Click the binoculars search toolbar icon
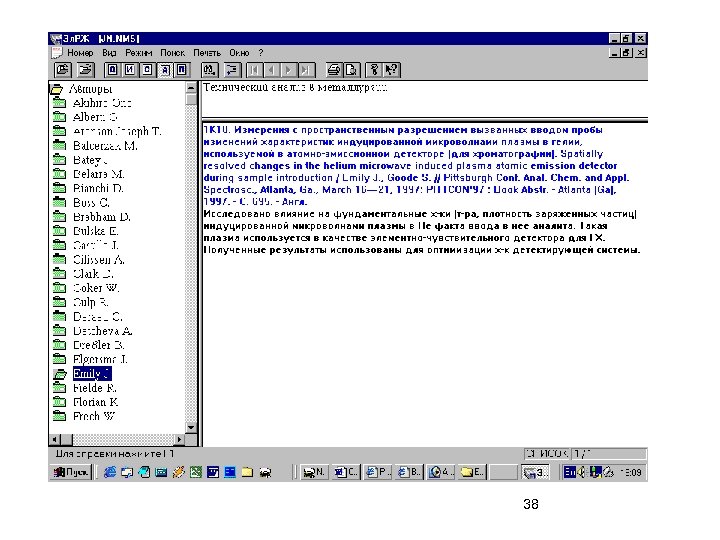 [209, 70]
